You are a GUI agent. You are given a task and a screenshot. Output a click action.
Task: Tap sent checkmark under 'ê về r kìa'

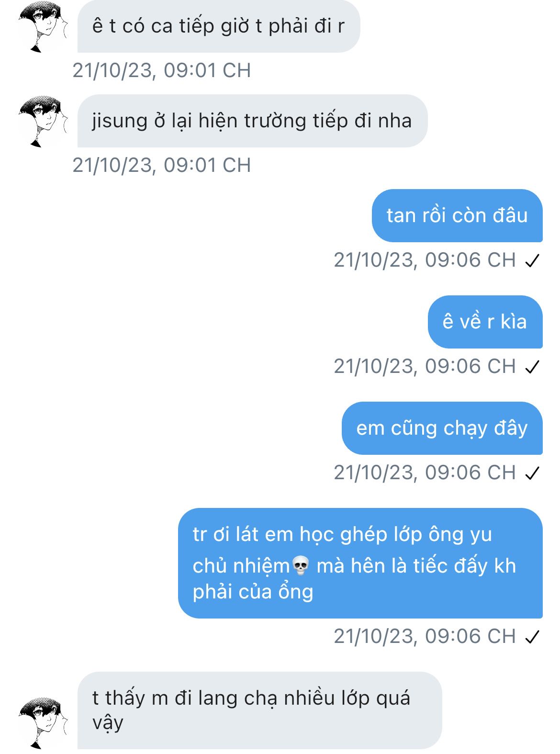pyautogui.click(x=532, y=367)
